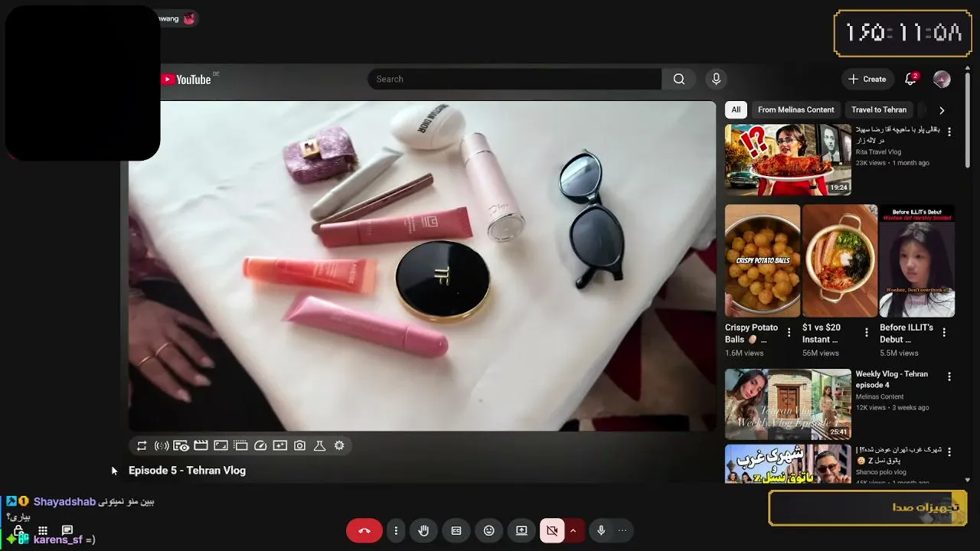The width and height of the screenshot is (980, 551).
Task: Open the Rita Travel Vlog video thumbnail
Action: [x=788, y=160]
